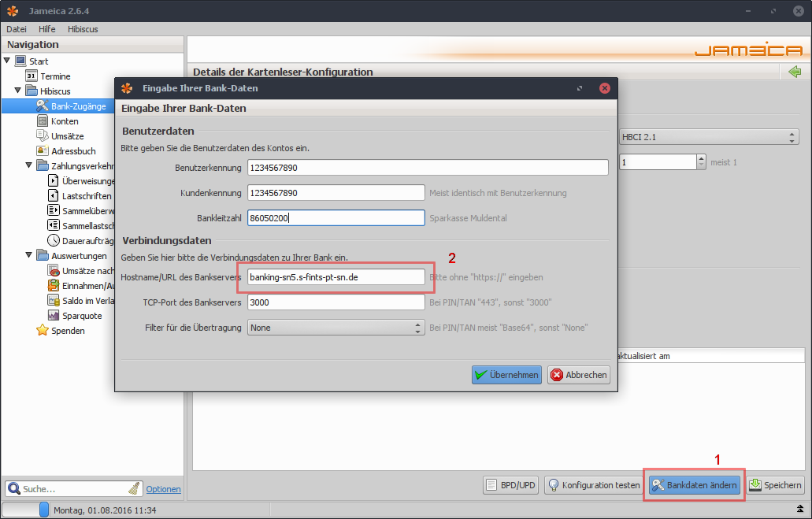Open the Hibiscus menu

[83, 29]
